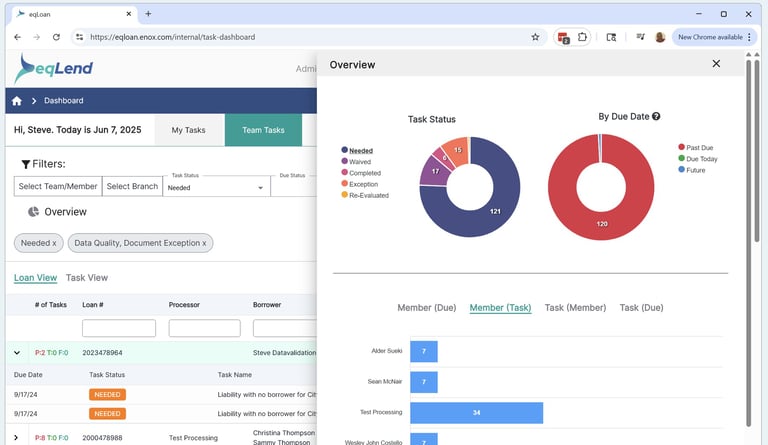The image size is (768, 445).
Task: Click the Dashboard breadcrumb link
Action: click(64, 101)
